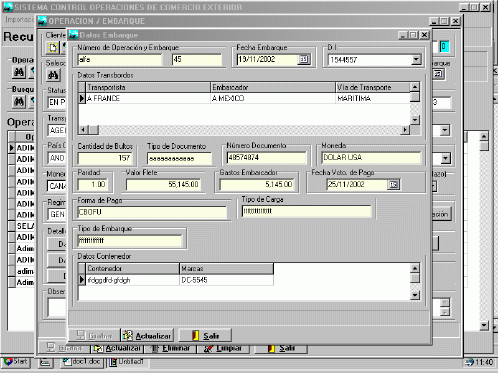
Task: Click Salir door icon in Datos Embarque
Action: pyautogui.click(x=196, y=335)
